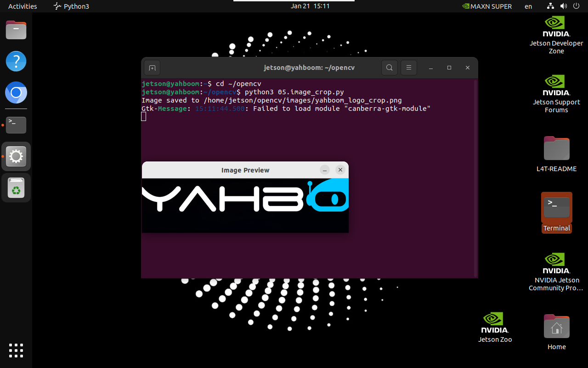Image resolution: width=588 pixels, height=368 pixels.
Task: Minimize the terminal window
Action: 431,68
